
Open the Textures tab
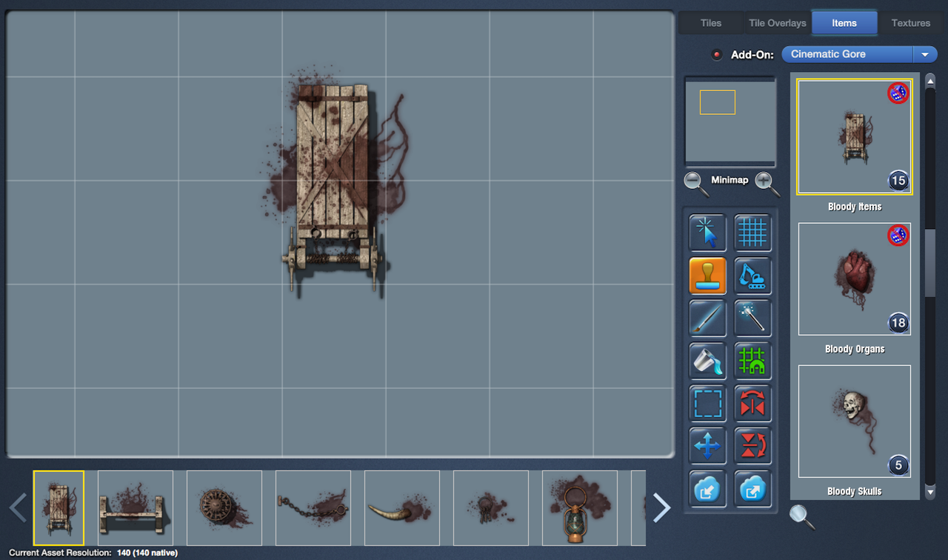911,23
